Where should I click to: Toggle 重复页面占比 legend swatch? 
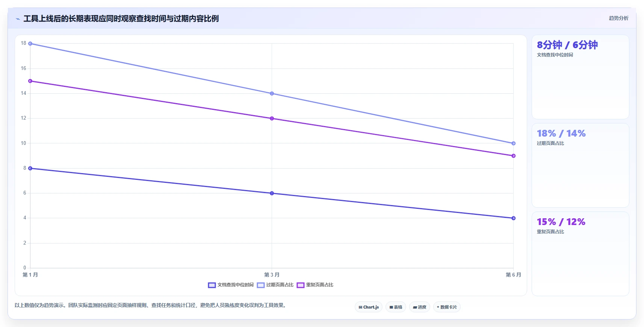pyautogui.click(x=301, y=285)
